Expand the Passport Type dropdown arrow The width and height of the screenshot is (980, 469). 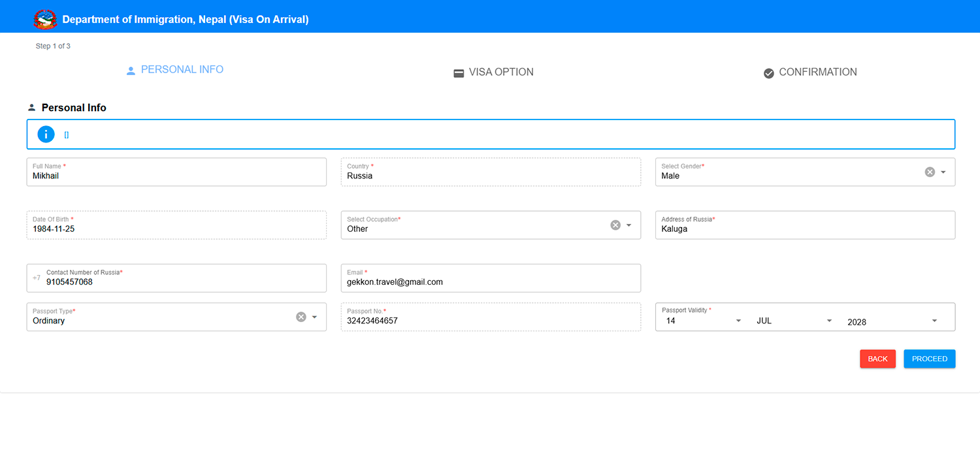point(314,317)
